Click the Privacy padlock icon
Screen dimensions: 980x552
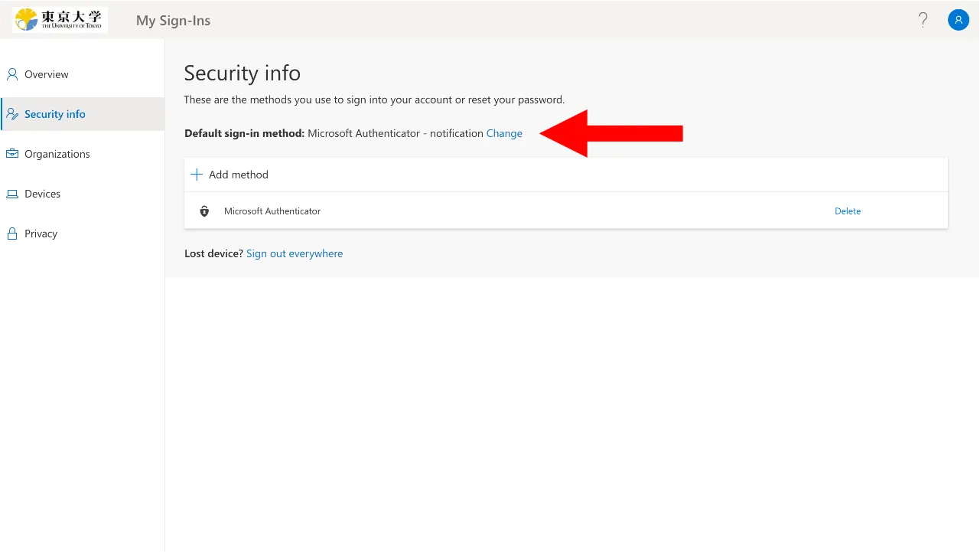point(12,234)
